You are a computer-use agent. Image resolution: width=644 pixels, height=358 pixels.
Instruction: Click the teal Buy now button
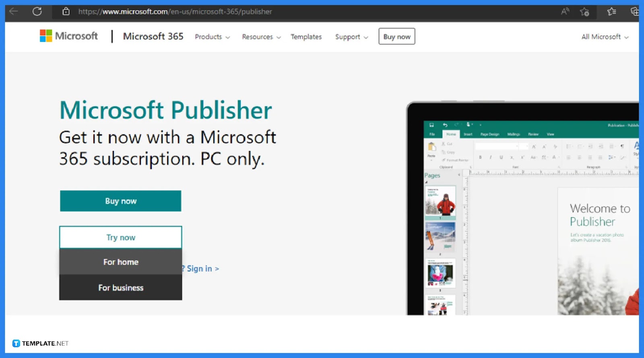(120, 201)
